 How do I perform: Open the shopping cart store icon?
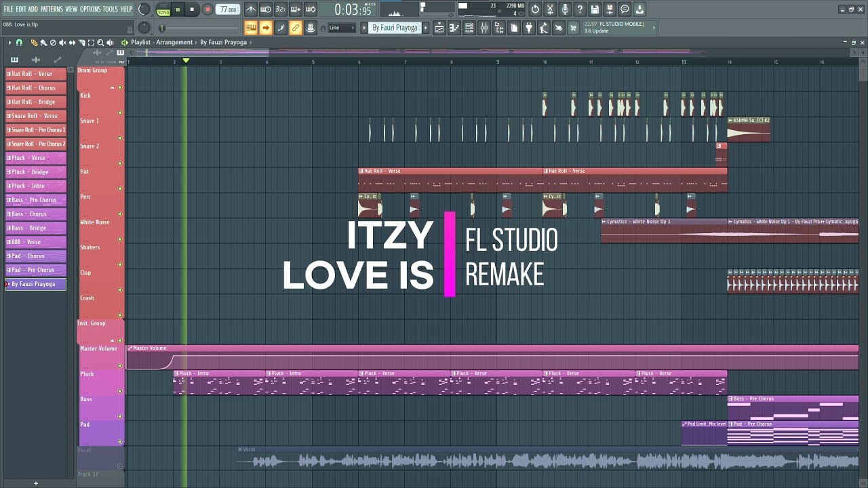[574, 28]
